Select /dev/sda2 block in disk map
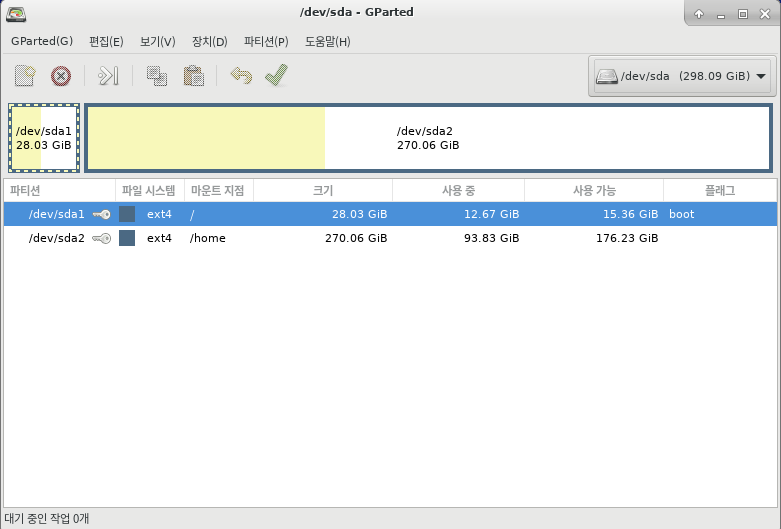 (x=428, y=138)
